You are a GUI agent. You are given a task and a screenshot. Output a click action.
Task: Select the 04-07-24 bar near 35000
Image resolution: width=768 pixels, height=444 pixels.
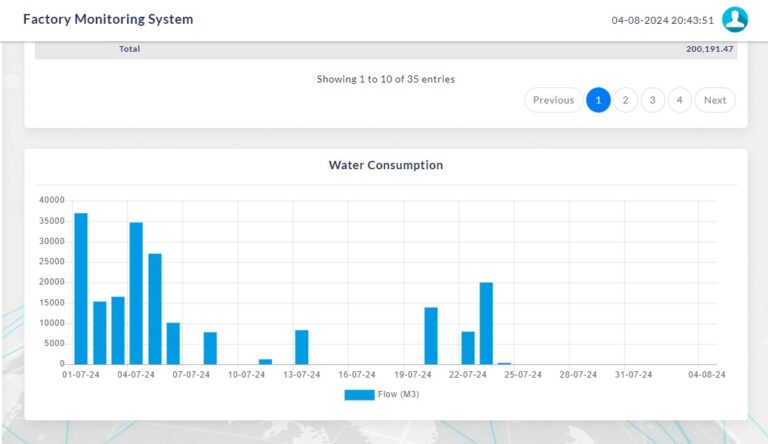[x=136, y=295]
